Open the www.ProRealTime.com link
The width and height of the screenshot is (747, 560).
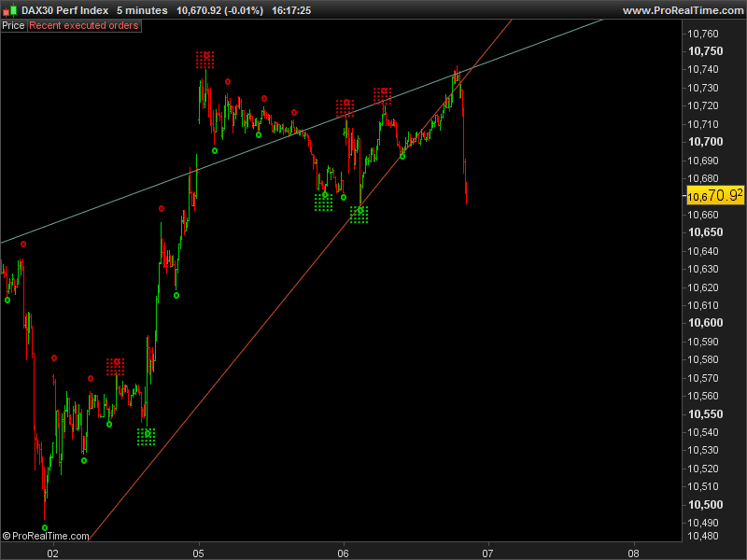(683, 10)
